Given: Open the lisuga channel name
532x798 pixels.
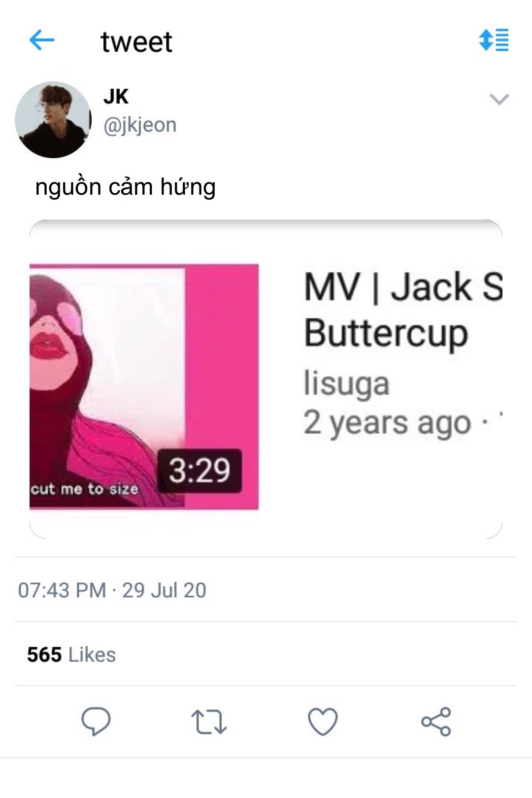Looking at the screenshot, I should pos(346,383).
